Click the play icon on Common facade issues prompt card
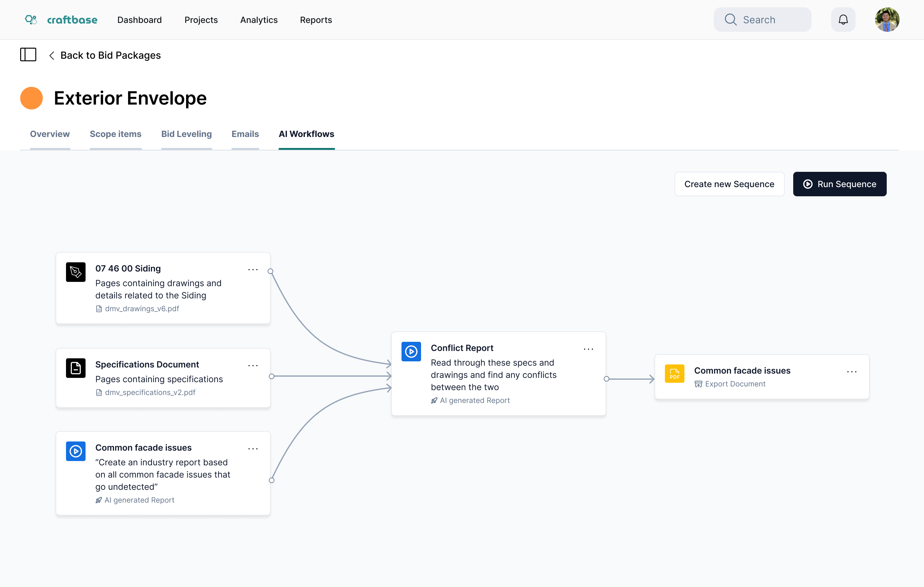 click(75, 451)
